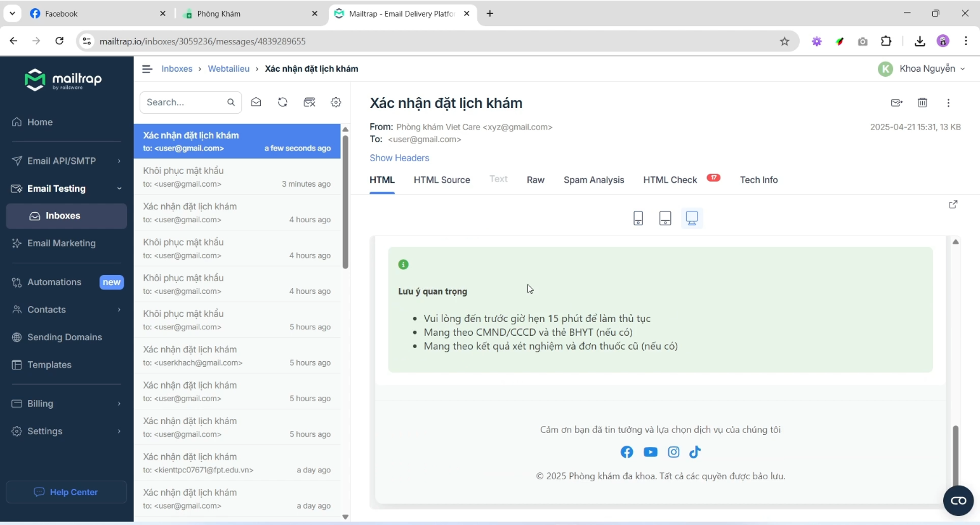Click the Instagram icon in email footer
Image resolution: width=980 pixels, height=525 pixels.
point(674,452)
